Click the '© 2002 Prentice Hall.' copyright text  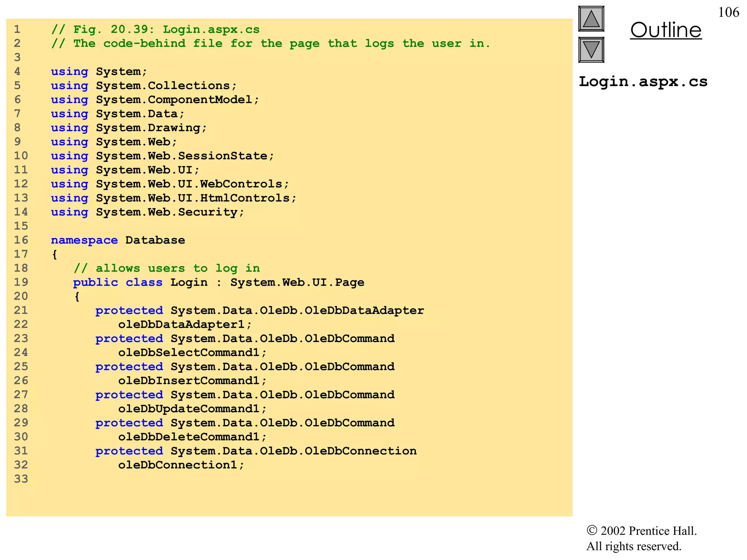click(642, 531)
